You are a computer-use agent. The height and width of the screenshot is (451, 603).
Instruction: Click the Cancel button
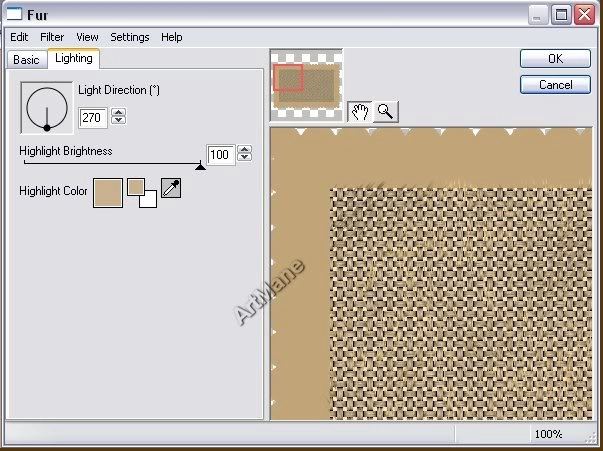click(x=555, y=84)
